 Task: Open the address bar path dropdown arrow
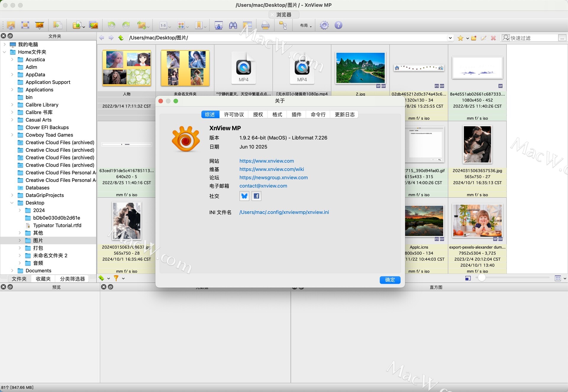(450, 38)
